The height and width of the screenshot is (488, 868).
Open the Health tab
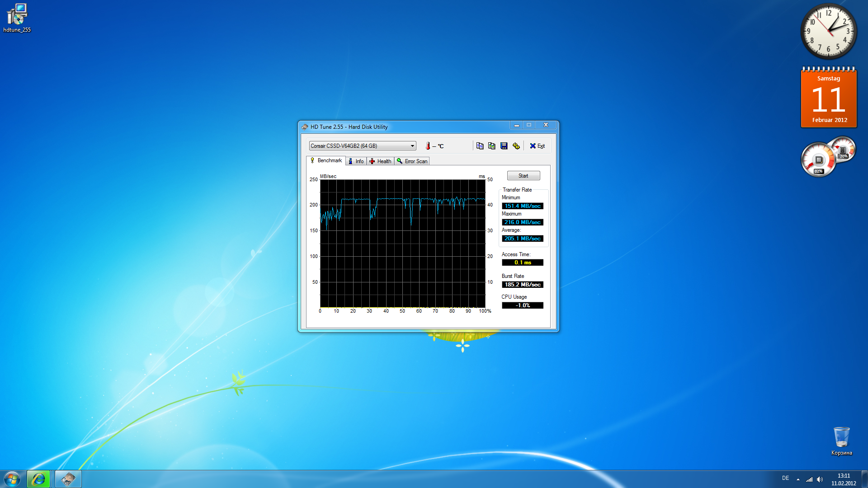pos(380,161)
